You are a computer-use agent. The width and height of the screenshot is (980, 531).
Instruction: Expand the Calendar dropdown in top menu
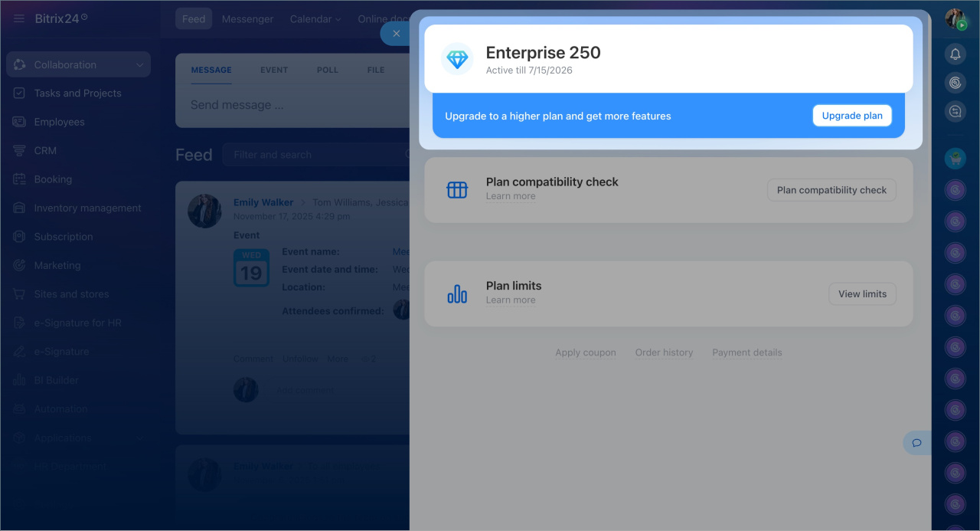click(315, 19)
